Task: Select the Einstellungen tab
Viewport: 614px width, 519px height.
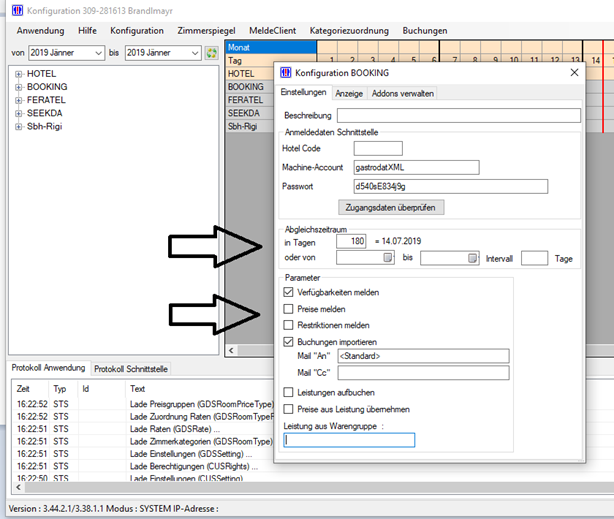Action: (x=303, y=92)
